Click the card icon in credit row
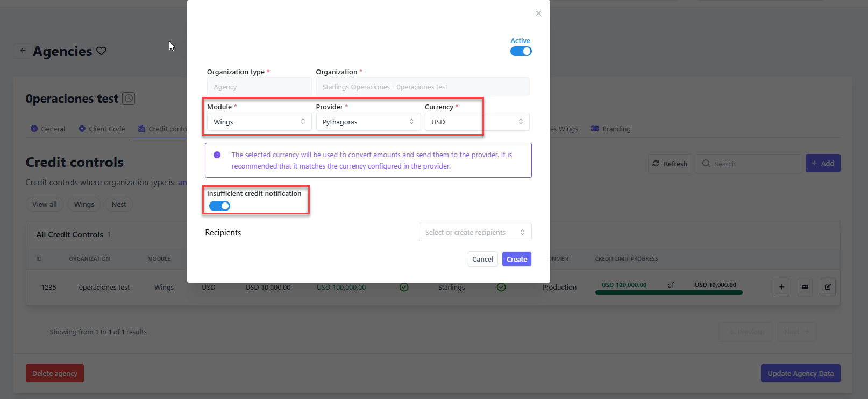The height and width of the screenshot is (399, 868). click(x=805, y=287)
